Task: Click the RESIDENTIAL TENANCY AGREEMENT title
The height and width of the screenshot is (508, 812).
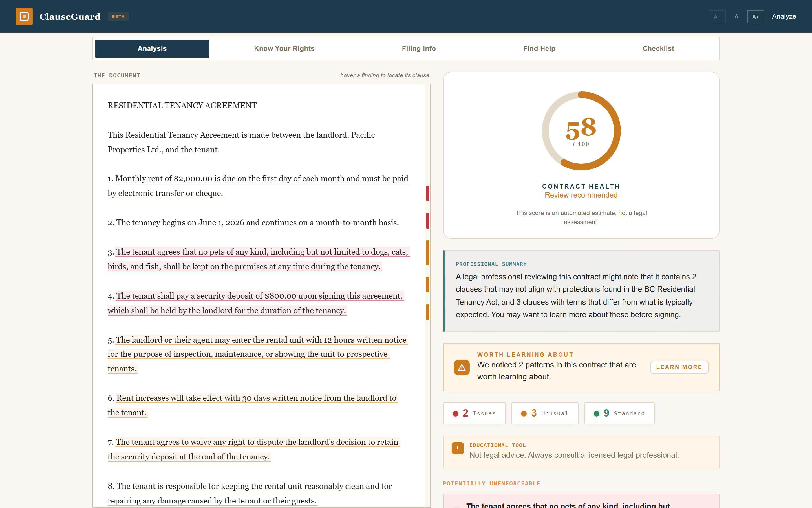Action: click(182, 106)
